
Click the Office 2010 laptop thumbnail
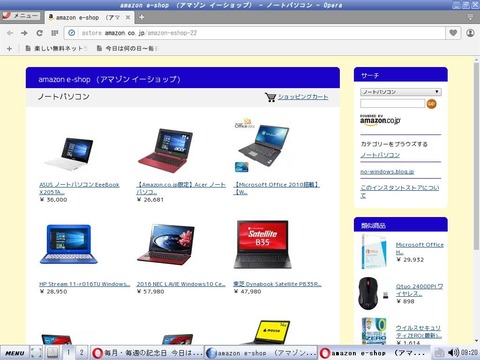point(262,145)
